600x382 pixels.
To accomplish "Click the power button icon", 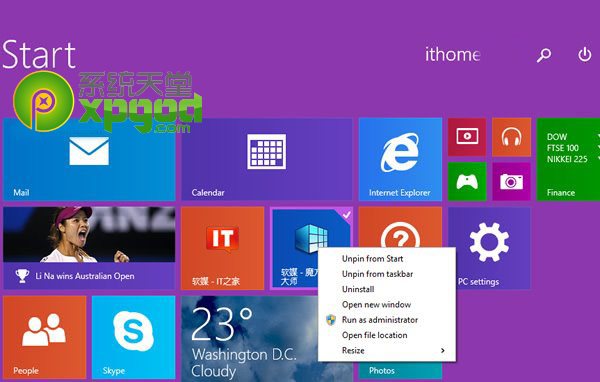I will (584, 55).
